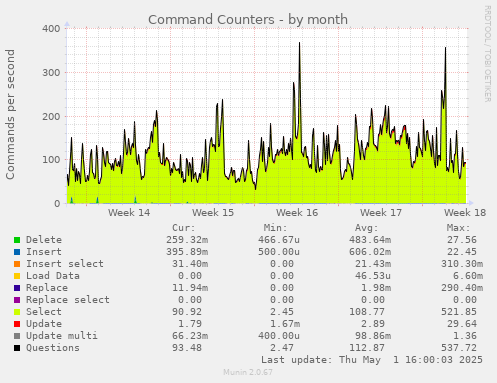Screen dimensions: 497x383
Task: Click Insert max value 22.45
Action: [x=462, y=252]
